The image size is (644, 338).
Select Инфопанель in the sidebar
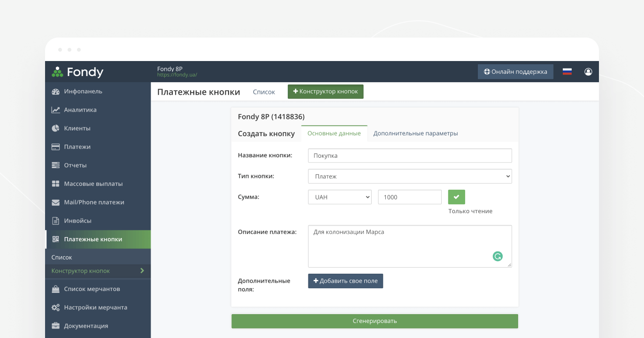[98, 92]
